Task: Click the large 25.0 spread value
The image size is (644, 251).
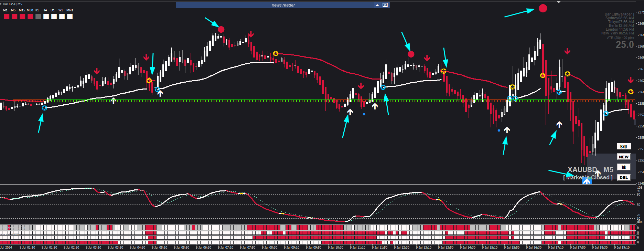Action: coord(625,45)
